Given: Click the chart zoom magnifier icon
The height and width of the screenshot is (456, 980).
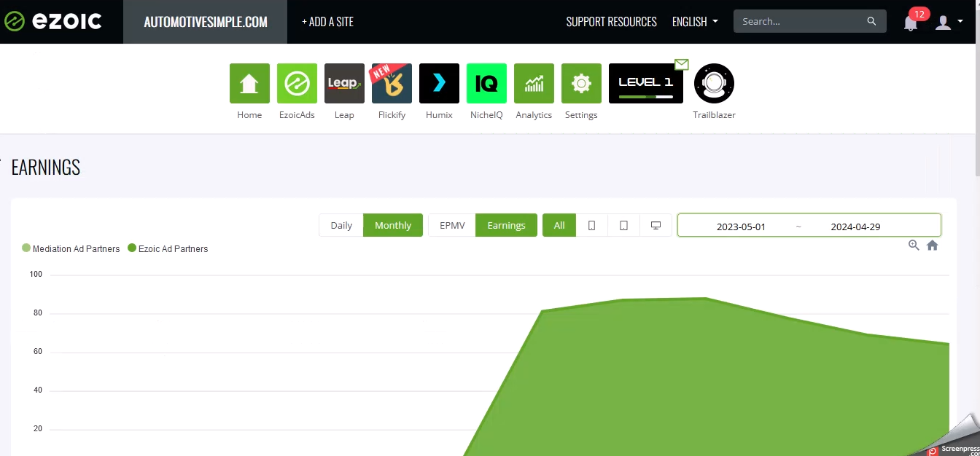Looking at the screenshot, I should coord(914,245).
